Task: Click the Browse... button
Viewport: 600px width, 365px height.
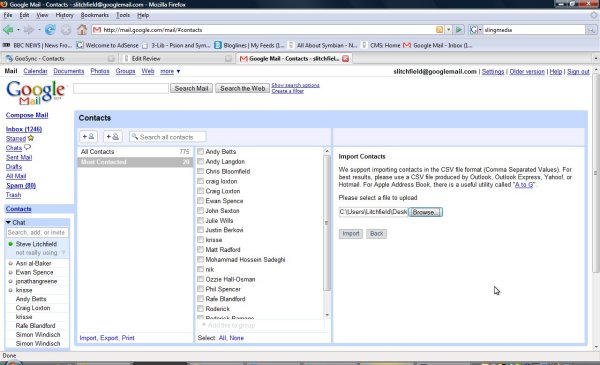Action: (x=426, y=212)
